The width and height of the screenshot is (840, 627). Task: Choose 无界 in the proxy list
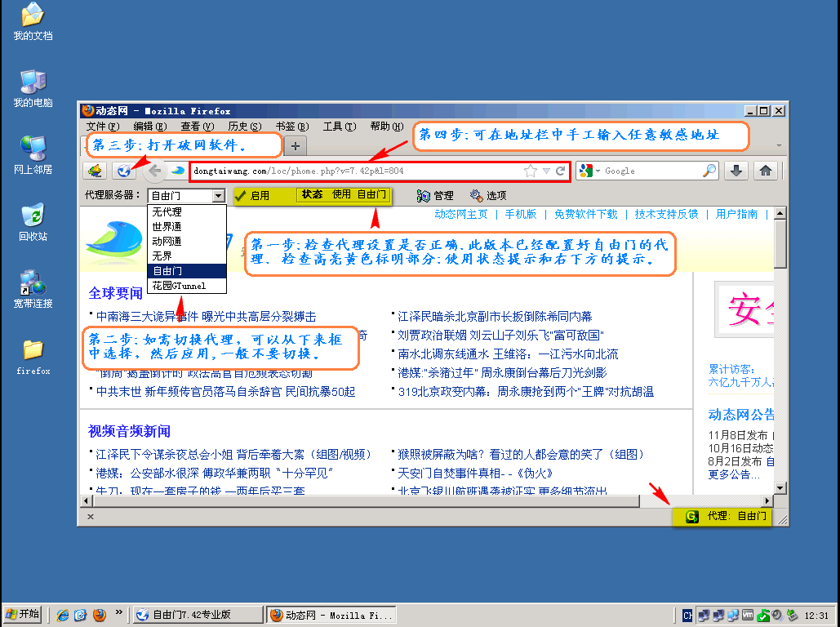click(187, 256)
